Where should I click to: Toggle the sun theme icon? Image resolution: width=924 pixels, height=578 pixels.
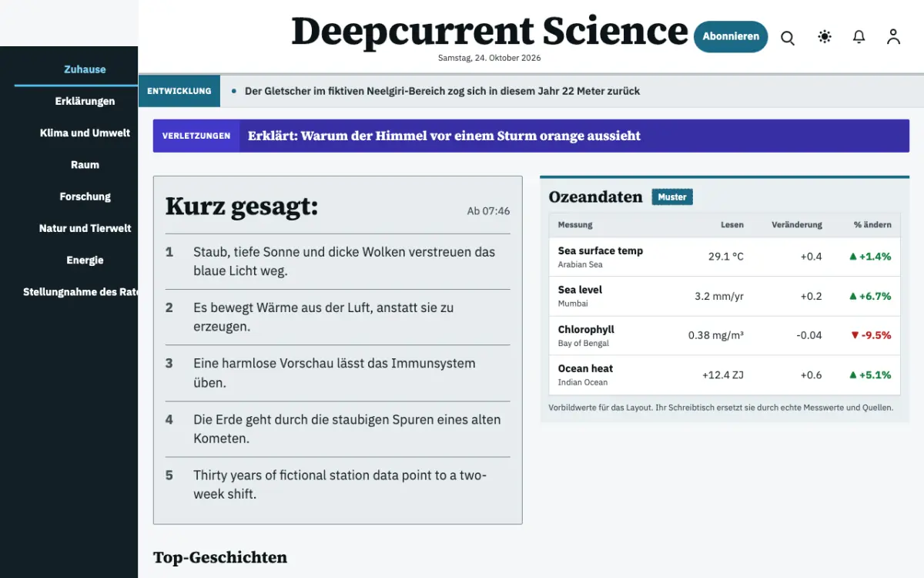825,36
